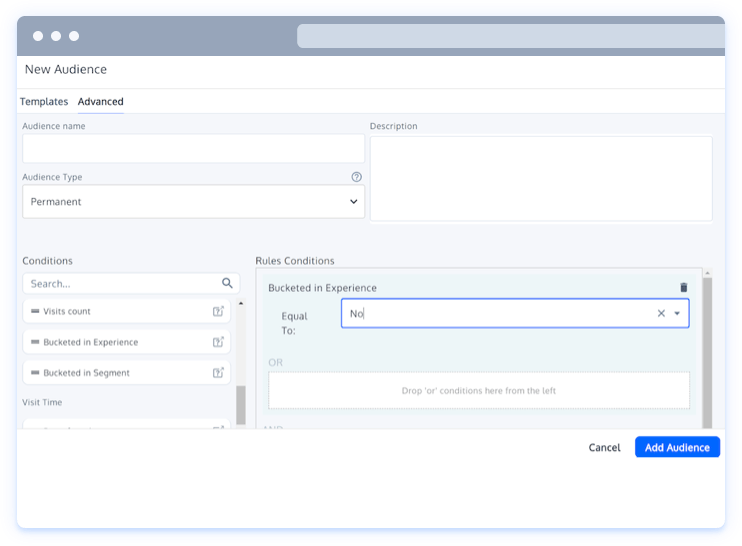This screenshot has height=546, width=742.
Task: Click inside the Description text area
Action: coord(540,178)
